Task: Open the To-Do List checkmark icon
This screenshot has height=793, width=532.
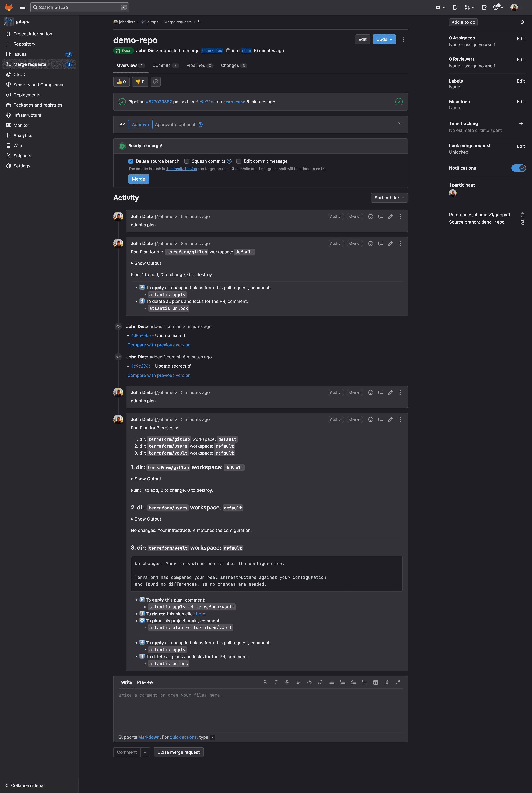Action: (484, 7)
